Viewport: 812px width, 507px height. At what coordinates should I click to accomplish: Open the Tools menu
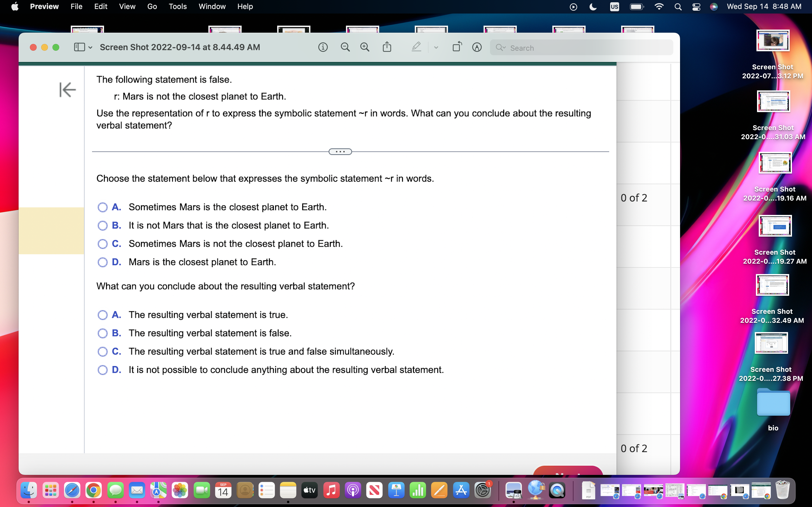click(x=178, y=6)
